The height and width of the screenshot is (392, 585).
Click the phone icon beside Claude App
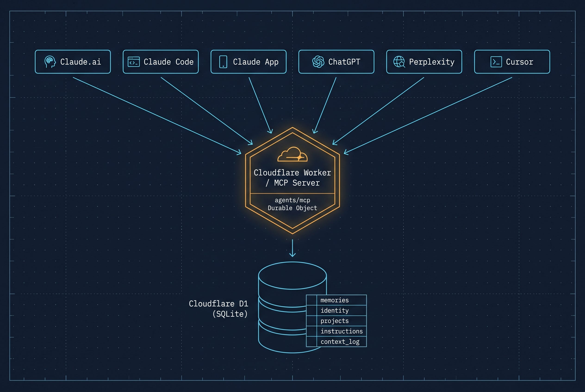point(223,62)
